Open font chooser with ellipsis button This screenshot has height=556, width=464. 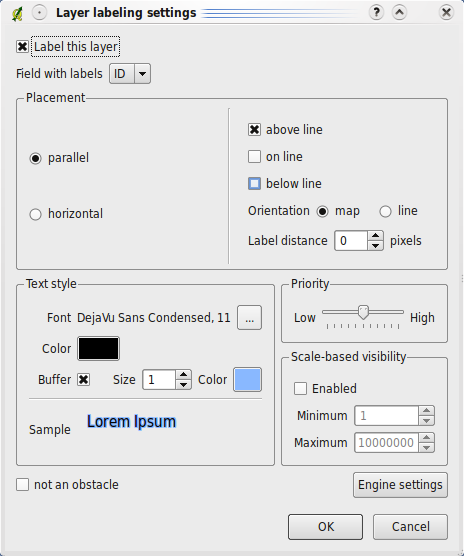pyautogui.click(x=249, y=317)
